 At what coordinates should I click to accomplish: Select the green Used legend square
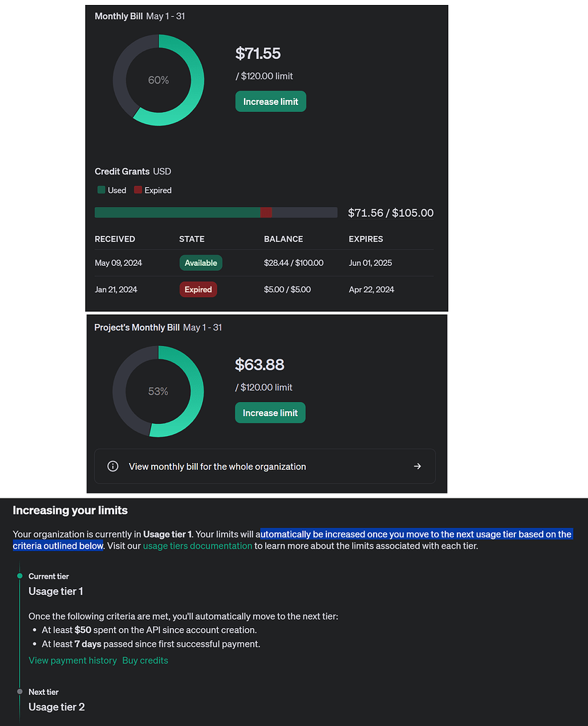tap(100, 190)
